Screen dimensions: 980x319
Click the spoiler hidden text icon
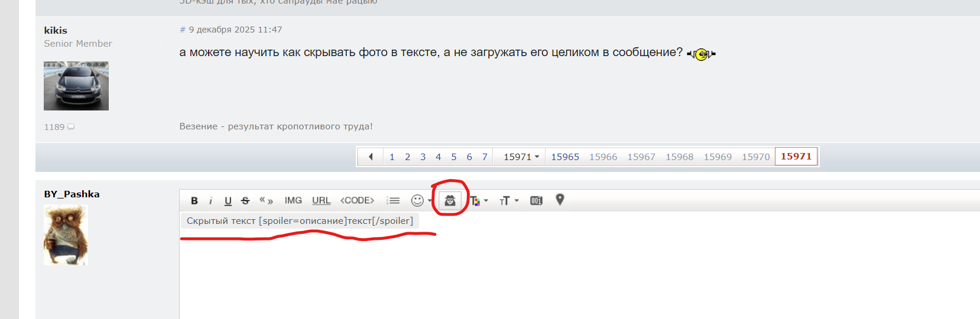point(450,201)
